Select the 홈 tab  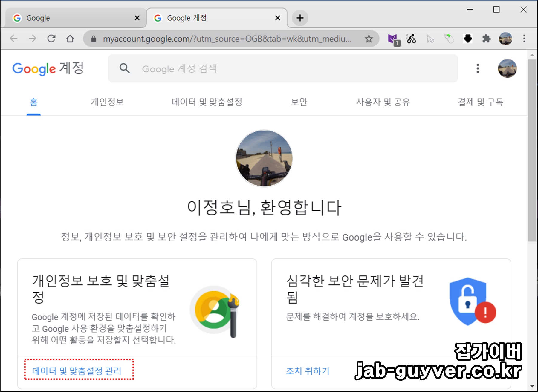(34, 102)
